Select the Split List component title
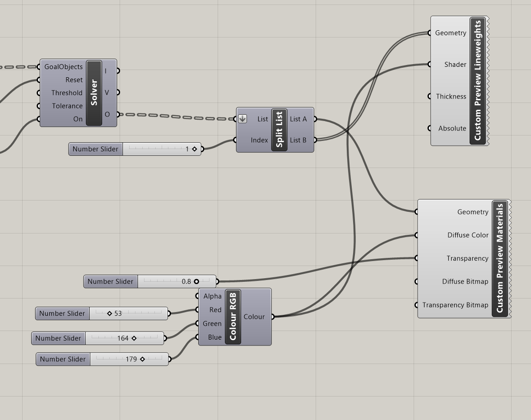 coord(279,130)
